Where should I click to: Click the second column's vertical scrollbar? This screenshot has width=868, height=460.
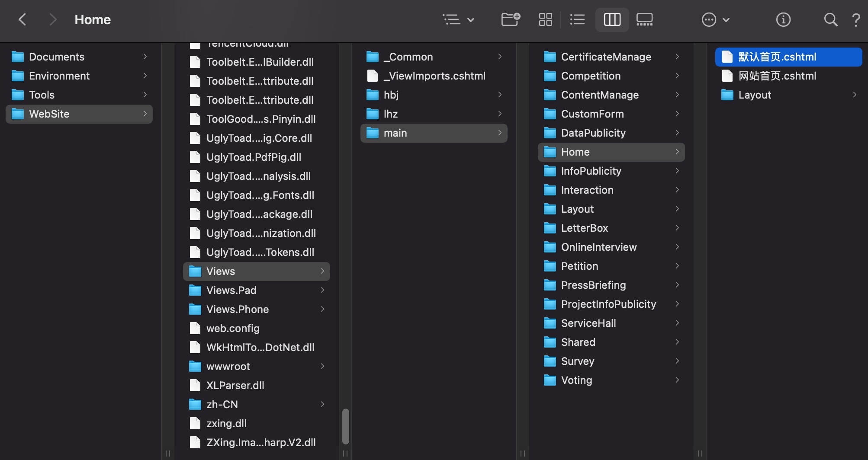pyautogui.click(x=345, y=426)
